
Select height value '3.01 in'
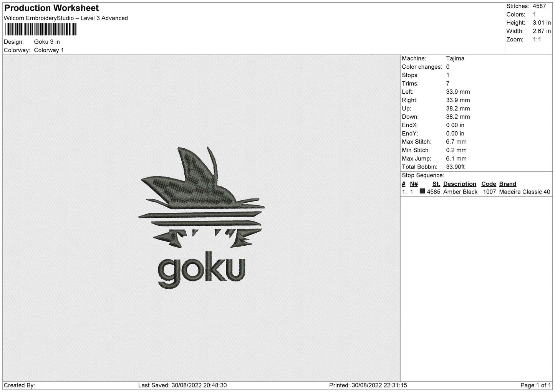(x=542, y=23)
